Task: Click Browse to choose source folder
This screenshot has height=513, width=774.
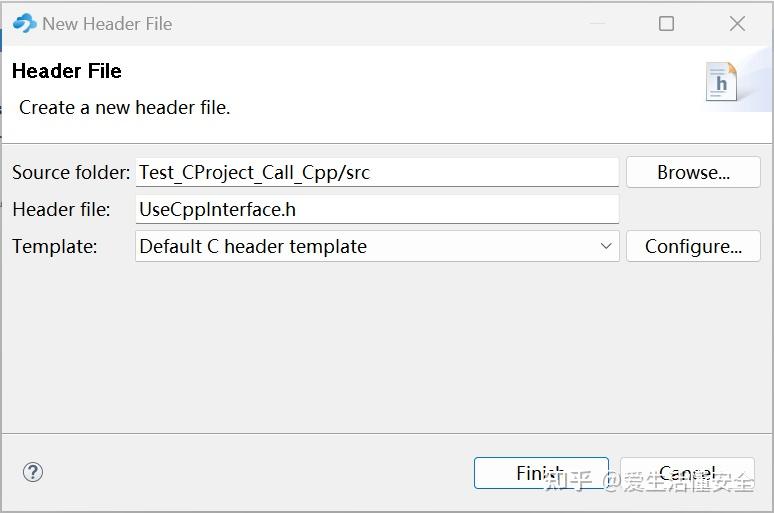Action: click(693, 172)
